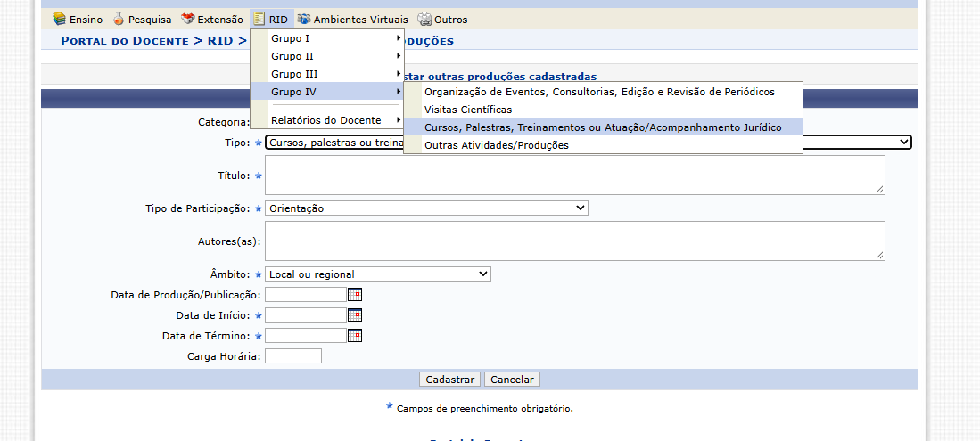Image resolution: width=980 pixels, height=441 pixels.
Task: Open the Extensão menu
Action: point(212,19)
